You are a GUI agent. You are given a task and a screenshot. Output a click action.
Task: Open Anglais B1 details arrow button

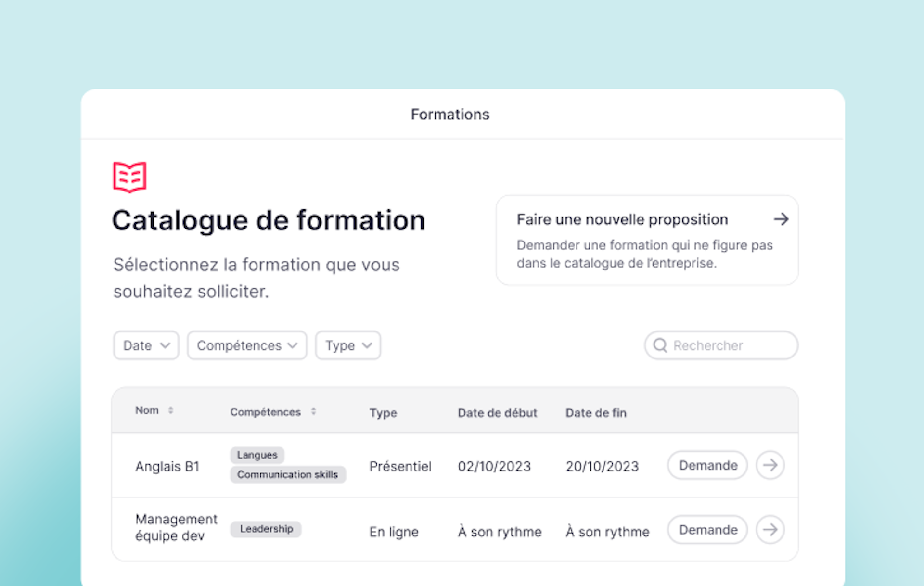770,465
